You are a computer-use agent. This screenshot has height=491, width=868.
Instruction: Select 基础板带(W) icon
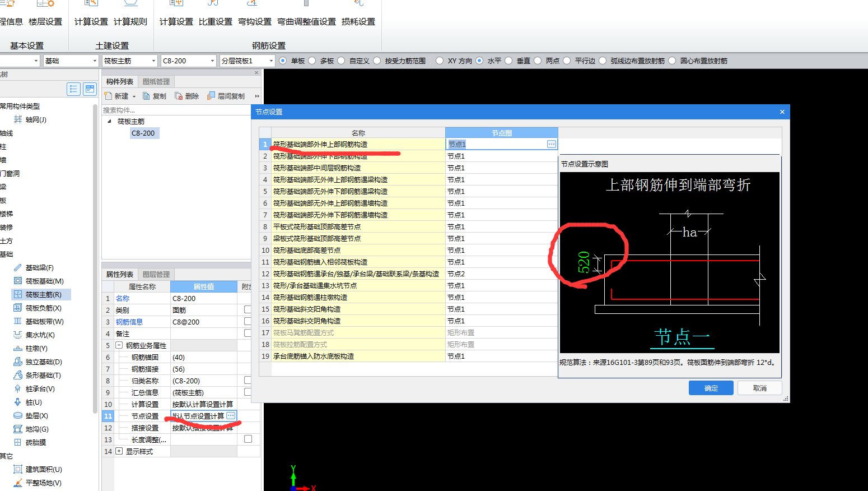pyautogui.click(x=18, y=322)
